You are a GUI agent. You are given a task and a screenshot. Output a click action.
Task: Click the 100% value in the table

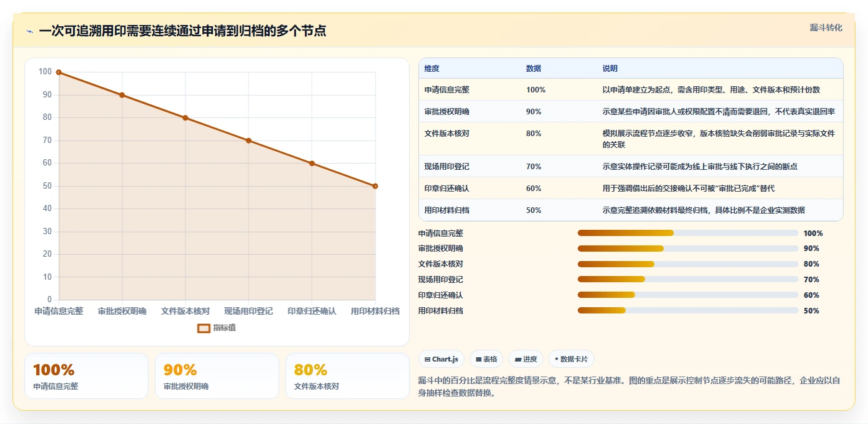click(536, 90)
